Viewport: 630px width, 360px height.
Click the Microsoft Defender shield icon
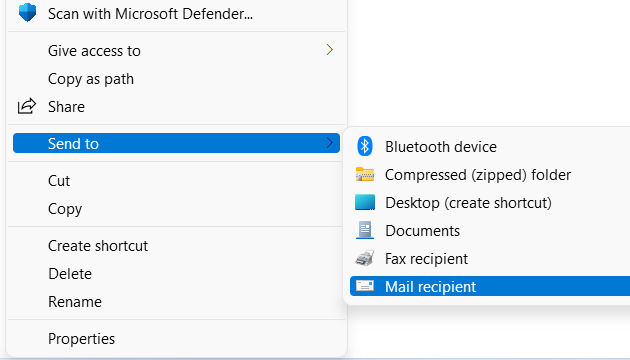coord(27,12)
